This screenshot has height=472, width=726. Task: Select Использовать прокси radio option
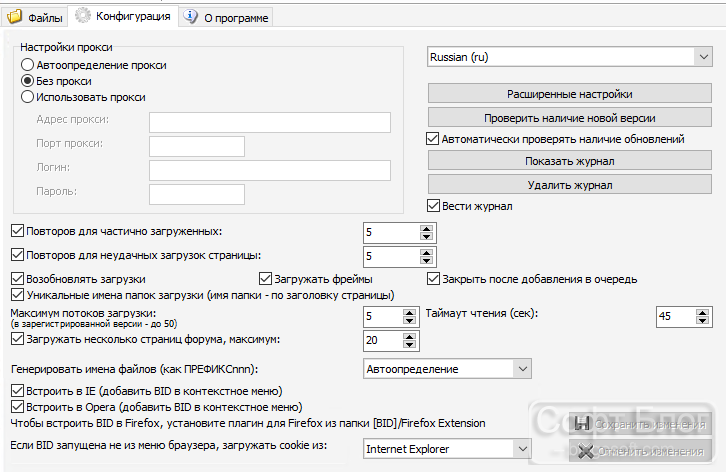coord(27,97)
